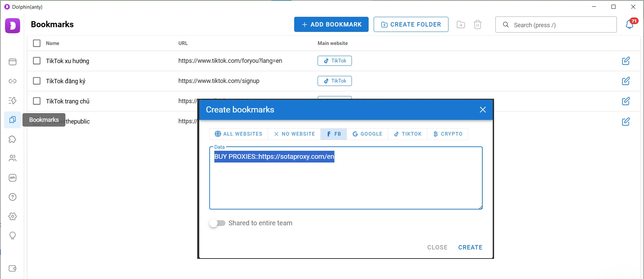Click the URL column header

click(x=183, y=43)
